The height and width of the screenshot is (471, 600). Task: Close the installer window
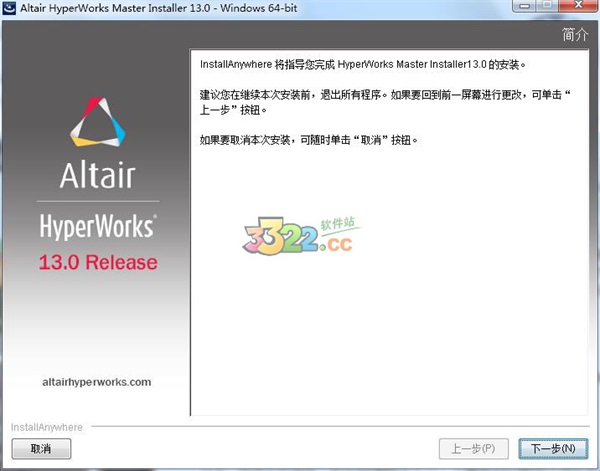(579, 5)
